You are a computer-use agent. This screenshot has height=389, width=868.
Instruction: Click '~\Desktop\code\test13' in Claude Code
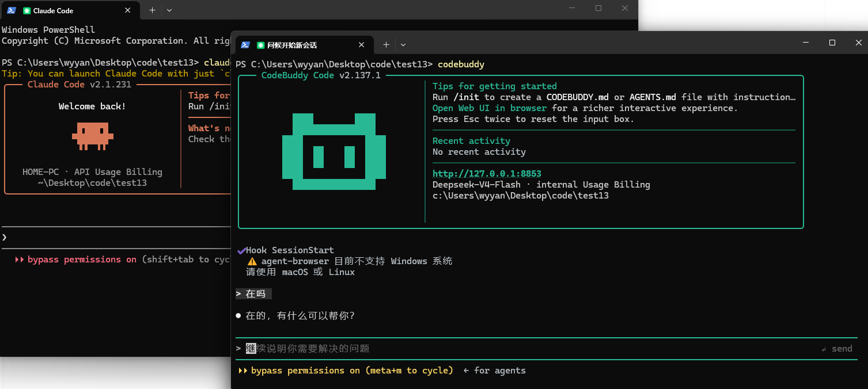point(92,183)
